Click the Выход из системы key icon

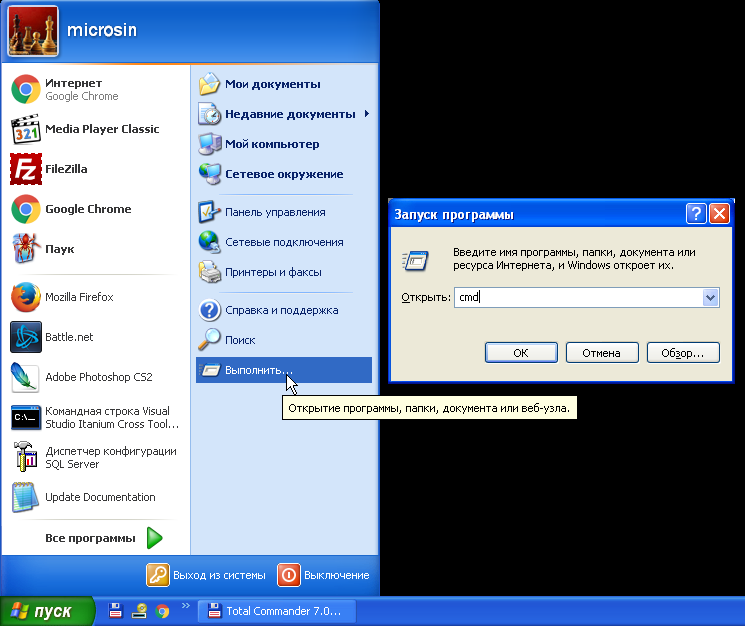pyautogui.click(x=158, y=575)
